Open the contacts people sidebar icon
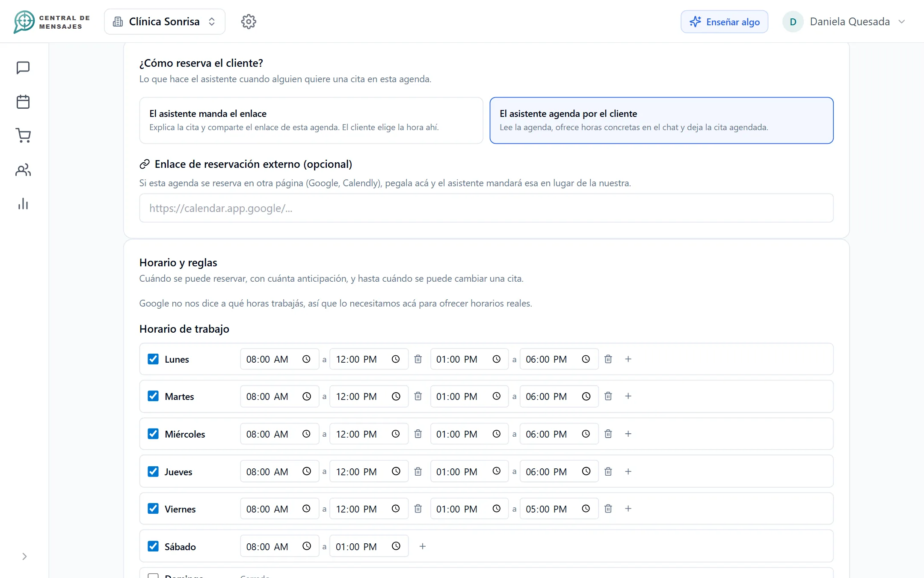This screenshot has width=924, height=578. [x=23, y=170]
